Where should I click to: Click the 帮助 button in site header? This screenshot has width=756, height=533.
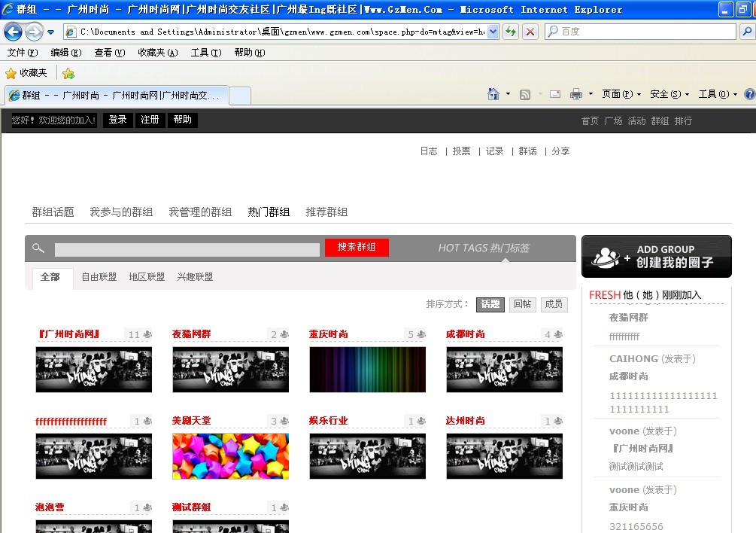pyautogui.click(x=182, y=120)
